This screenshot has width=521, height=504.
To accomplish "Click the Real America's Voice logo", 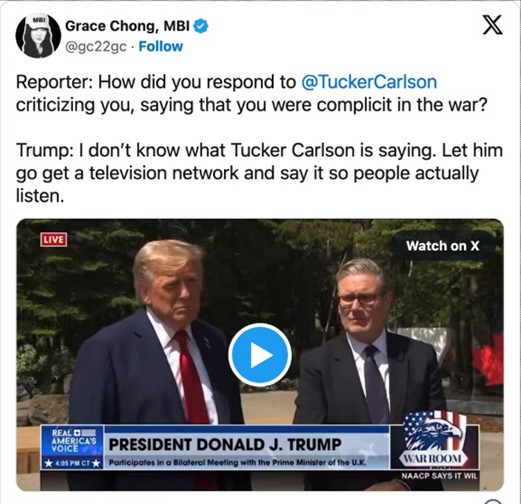I will pos(72,441).
